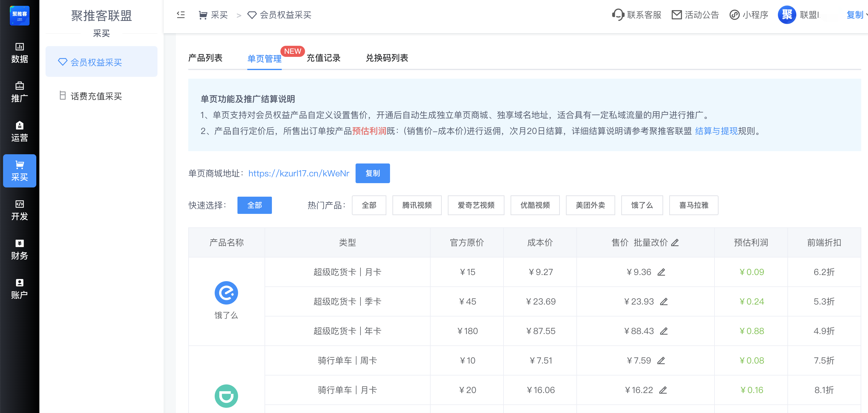Select the blue 全部 quick filter
The width and height of the screenshot is (868, 413).
[254, 205]
